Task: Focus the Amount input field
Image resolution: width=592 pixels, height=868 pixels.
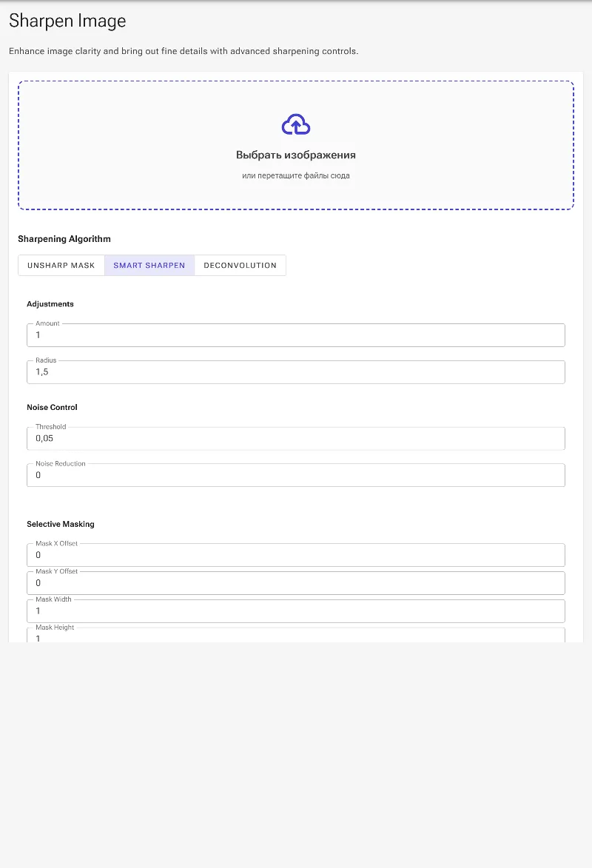Action: click(296, 335)
